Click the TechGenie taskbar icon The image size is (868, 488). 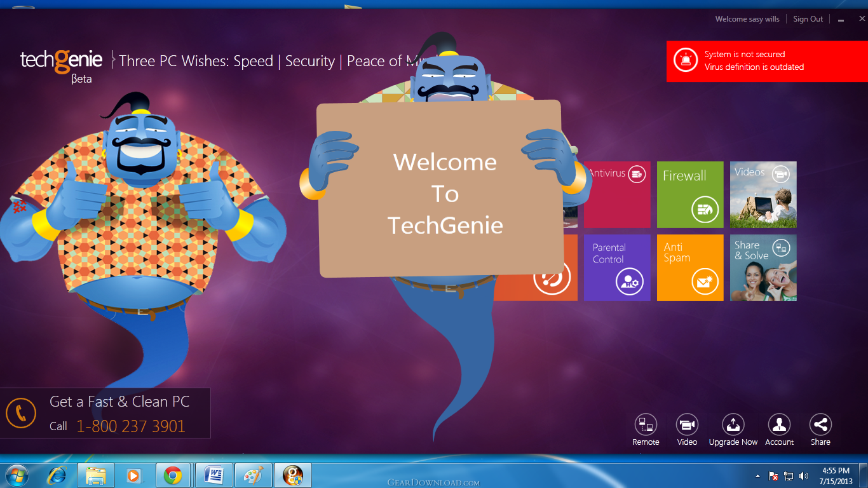[293, 475]
